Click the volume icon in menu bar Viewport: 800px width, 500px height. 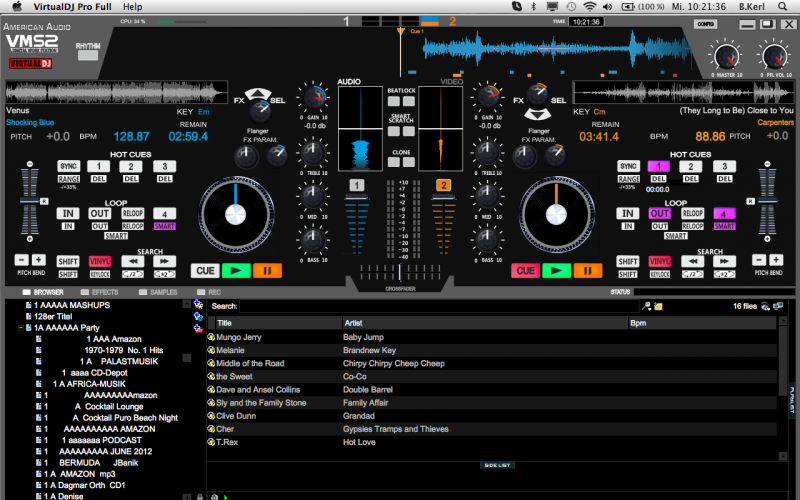click(x=607, y=7)
